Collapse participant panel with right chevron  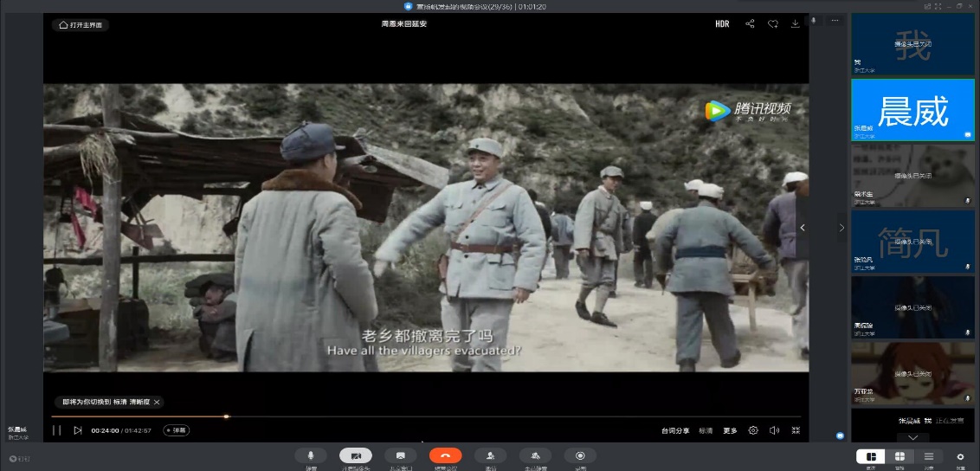point(841,228)
